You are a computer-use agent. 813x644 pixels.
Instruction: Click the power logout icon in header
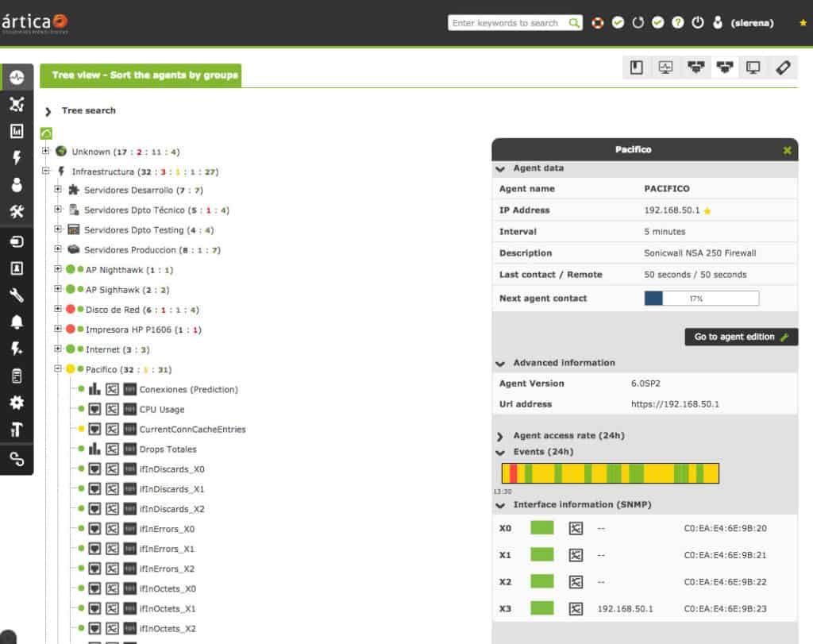[x=698, y=23]
